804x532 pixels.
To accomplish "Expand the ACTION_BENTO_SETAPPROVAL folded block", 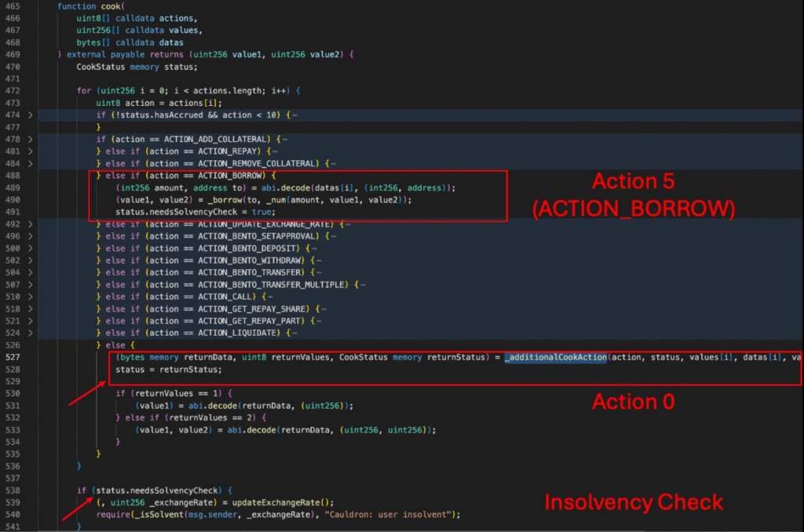I will tap(31, 236).
